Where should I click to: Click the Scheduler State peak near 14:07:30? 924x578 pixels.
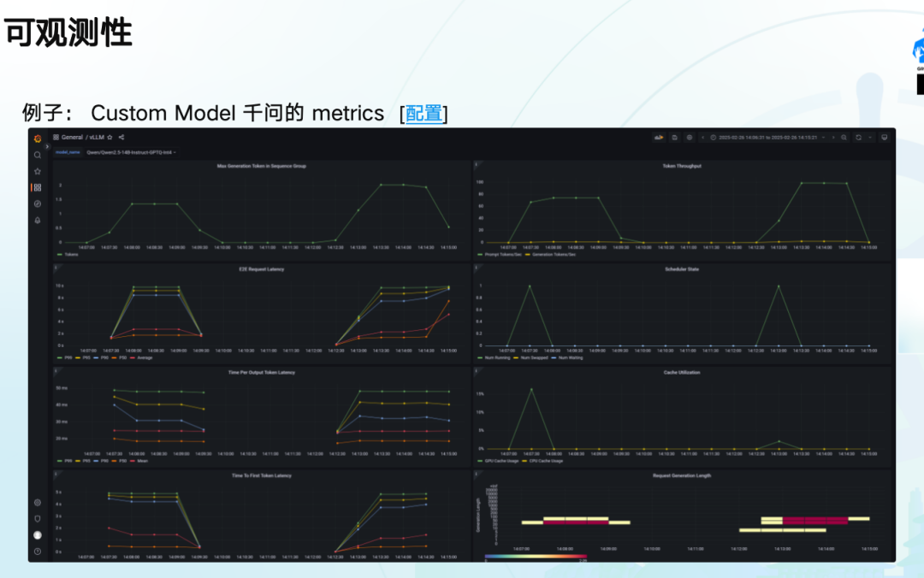point(530,286)
